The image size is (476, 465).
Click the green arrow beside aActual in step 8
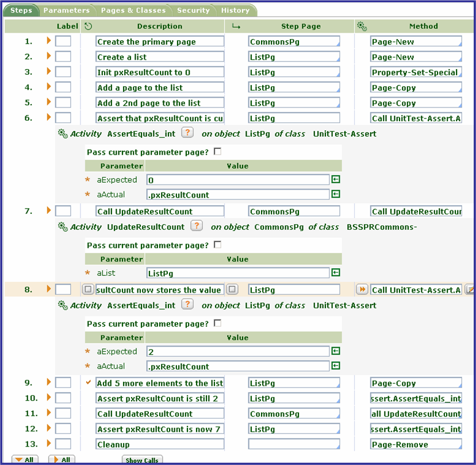click(336, 366)
